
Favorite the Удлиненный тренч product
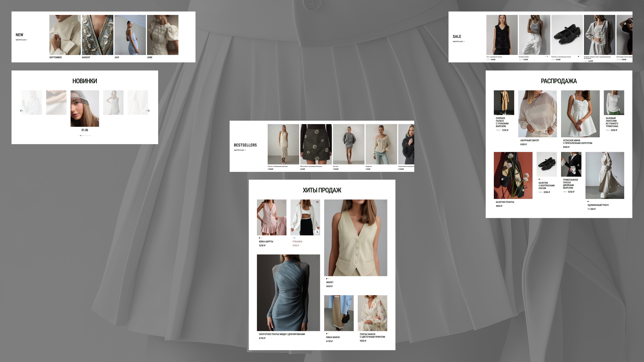[622, 155]
